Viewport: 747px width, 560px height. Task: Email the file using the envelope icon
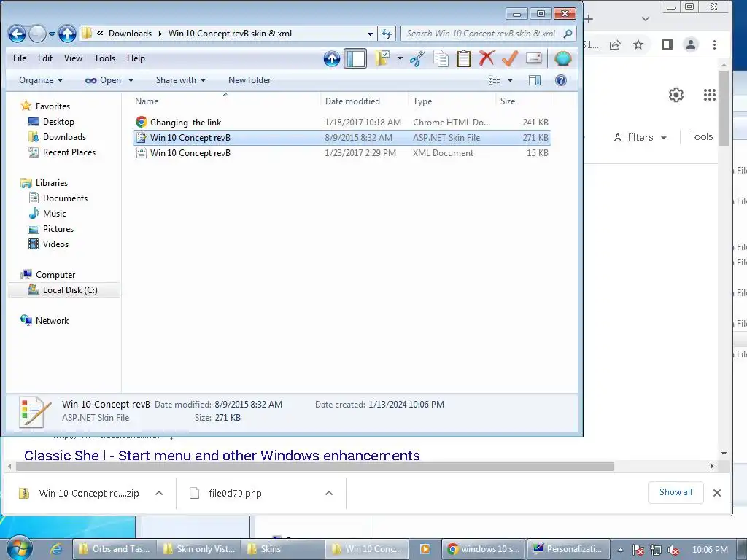533,58
